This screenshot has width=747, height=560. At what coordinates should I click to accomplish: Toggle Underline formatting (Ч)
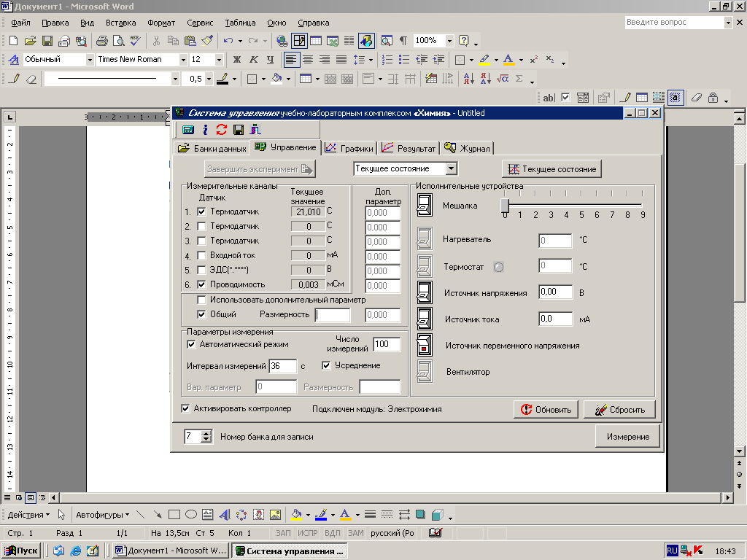pos(270,60)
